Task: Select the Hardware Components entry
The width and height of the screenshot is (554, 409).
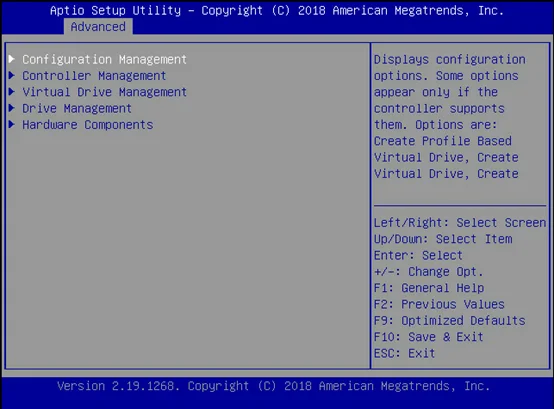Action: [87, 125]
